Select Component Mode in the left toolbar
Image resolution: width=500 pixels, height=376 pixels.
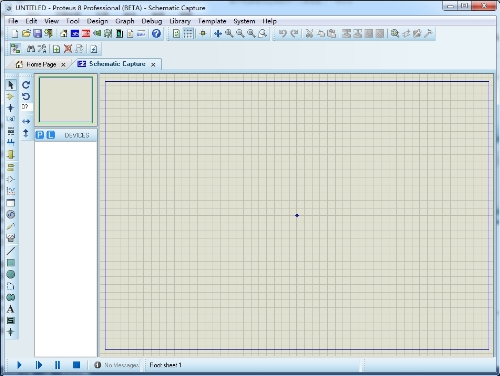pos(11,97)
